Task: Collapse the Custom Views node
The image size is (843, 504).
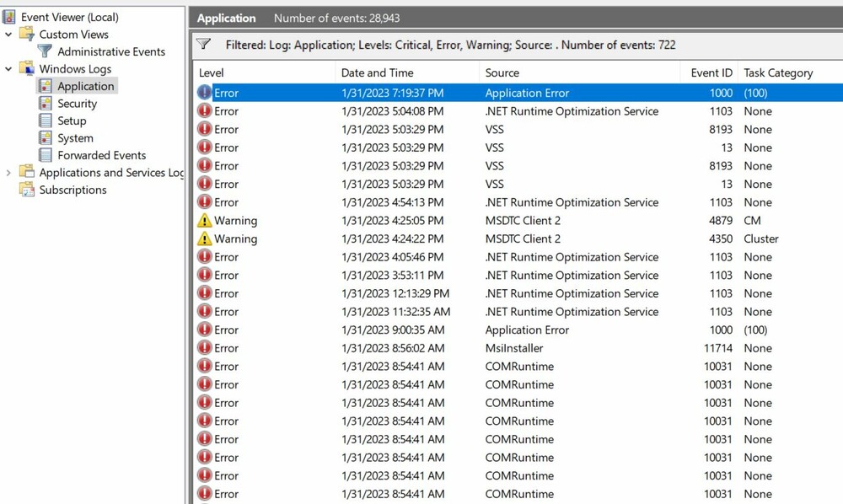Action: (x=9, y=35)
